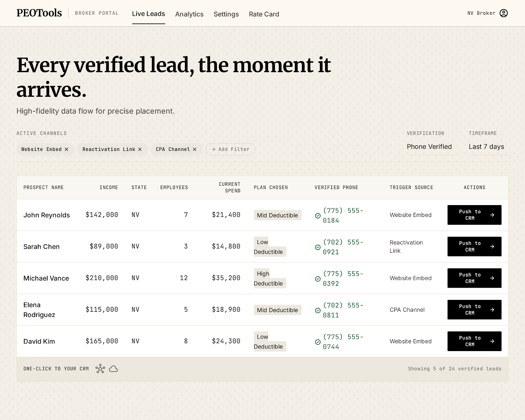The height and width of the screenshot is (420, 525).
Task: Click the PEOTools logo
Action: (x=39, y=13)
